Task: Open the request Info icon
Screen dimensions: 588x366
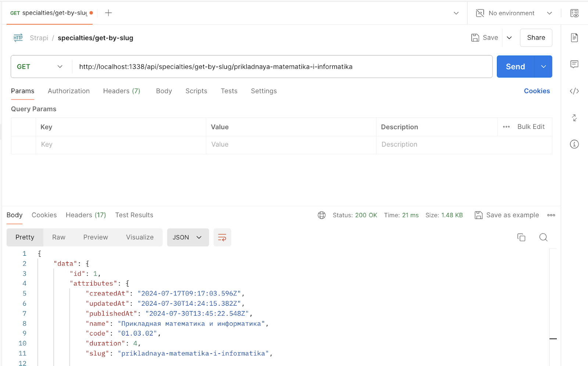Action: click(x=574, y=144)
